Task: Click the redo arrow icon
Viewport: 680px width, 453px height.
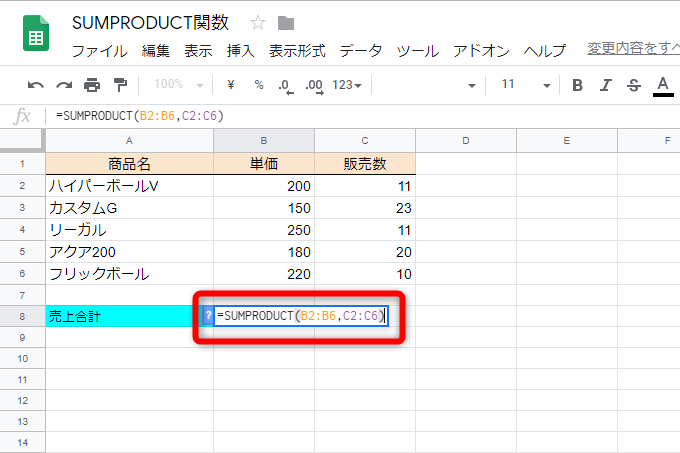Action: (x=64, y=85)
